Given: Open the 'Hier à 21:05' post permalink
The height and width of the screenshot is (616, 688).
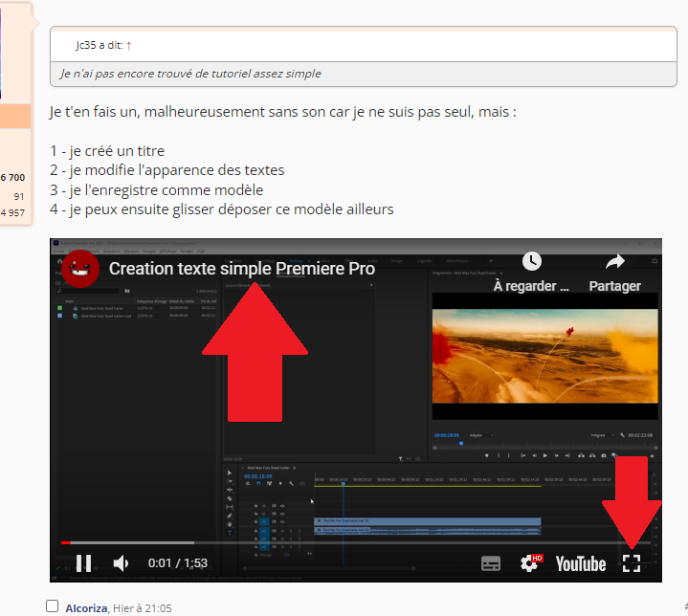Looking at the screenshot, I should 143,608.
